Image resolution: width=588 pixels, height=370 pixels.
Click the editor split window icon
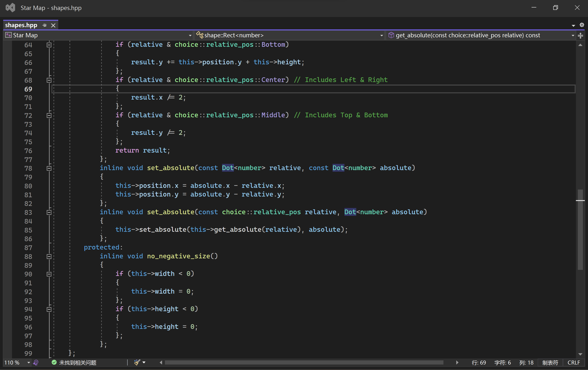[581, 36]
